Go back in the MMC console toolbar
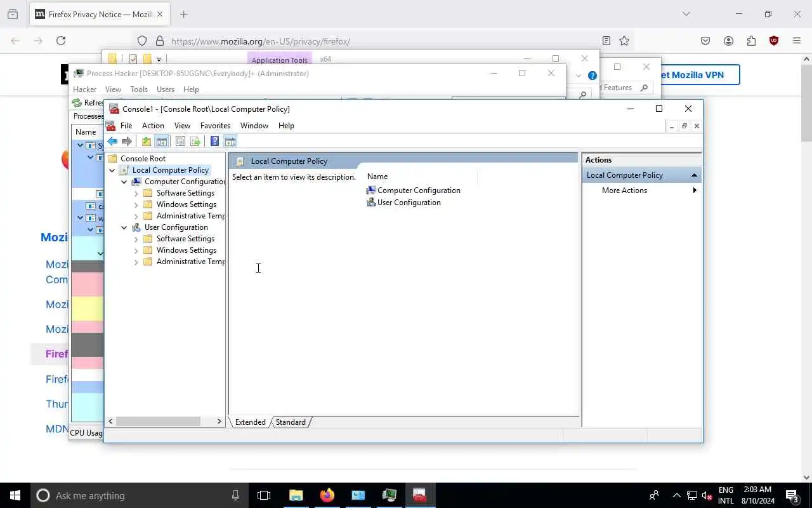Viewport: 812px width, 508px height. (112, 142)
